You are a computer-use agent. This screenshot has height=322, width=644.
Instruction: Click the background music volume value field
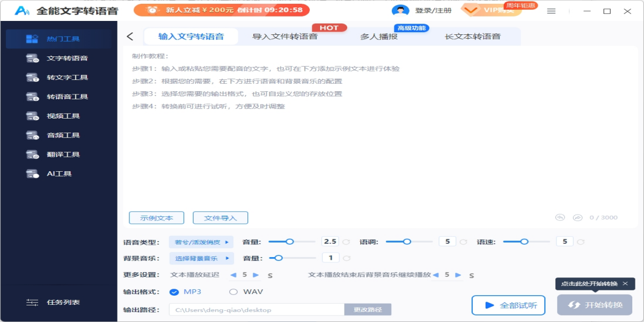pyautogui.click(x=331, y=258)
